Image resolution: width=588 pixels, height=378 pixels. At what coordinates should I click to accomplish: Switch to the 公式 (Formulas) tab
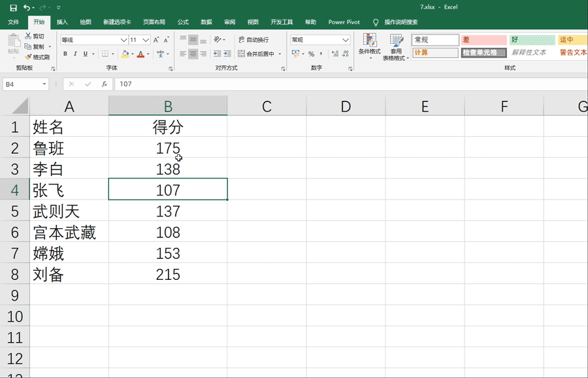pos(183,22)
